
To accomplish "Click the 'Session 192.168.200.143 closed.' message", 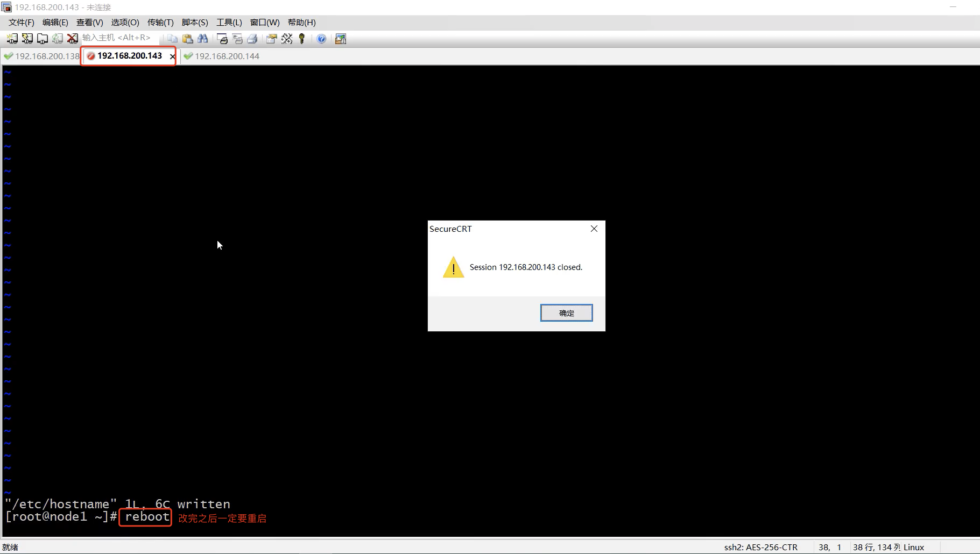I will (x=526, y=267).
